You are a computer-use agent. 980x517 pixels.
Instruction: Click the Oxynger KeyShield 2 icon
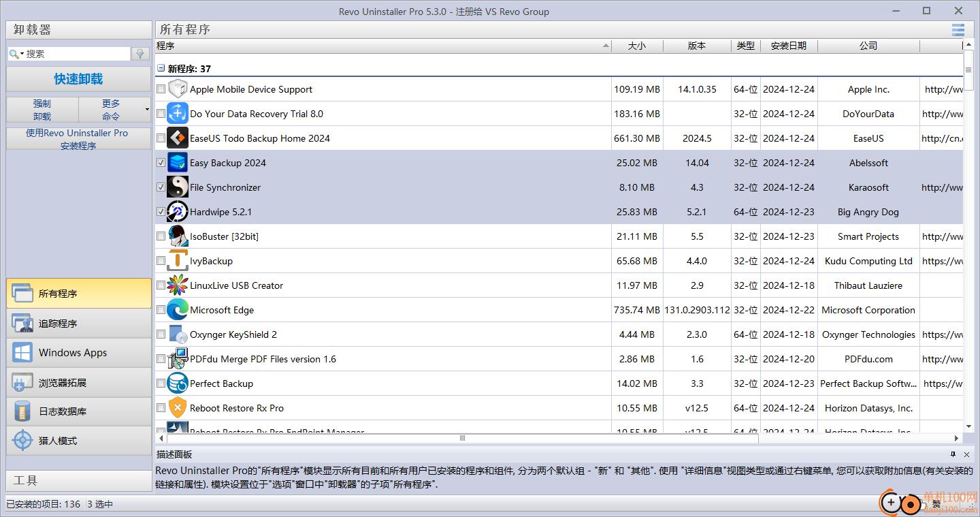click(178, 334)
